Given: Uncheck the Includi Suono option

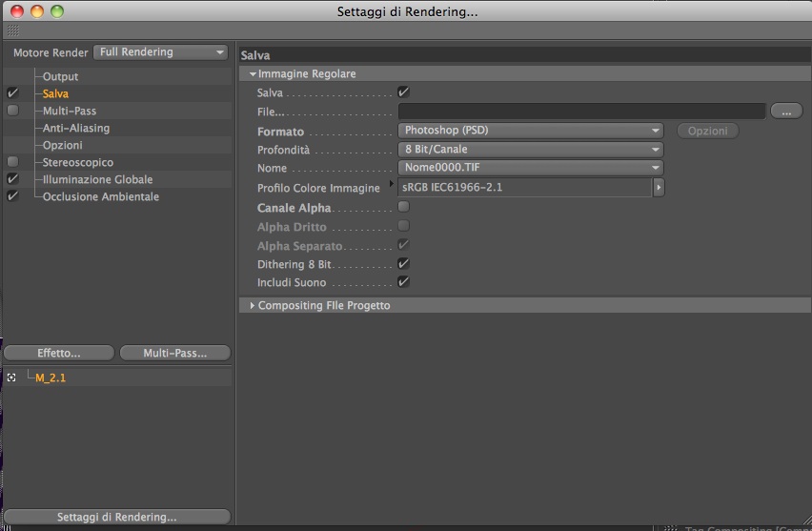Looking at the screenshot, I should [x=403, y=282].
